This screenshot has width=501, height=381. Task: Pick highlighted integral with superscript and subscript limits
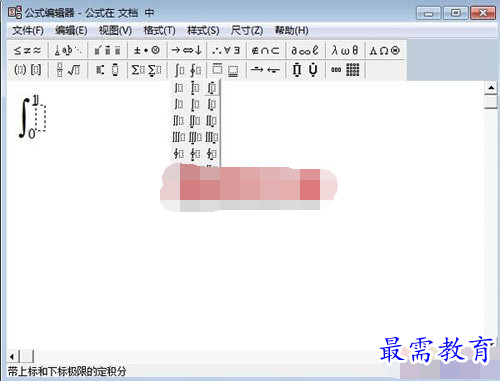pyautogui.click(x=212, y=88)
